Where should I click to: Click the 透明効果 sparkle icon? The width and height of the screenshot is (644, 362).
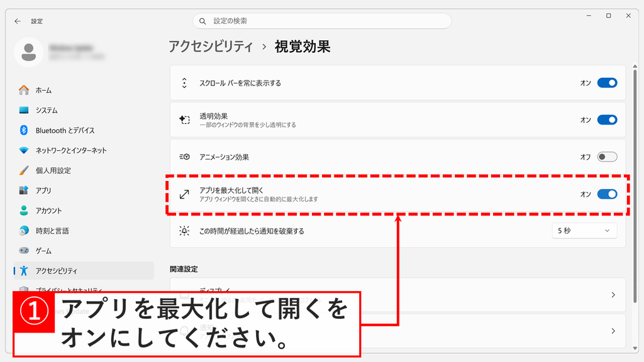tap(184, 120)
